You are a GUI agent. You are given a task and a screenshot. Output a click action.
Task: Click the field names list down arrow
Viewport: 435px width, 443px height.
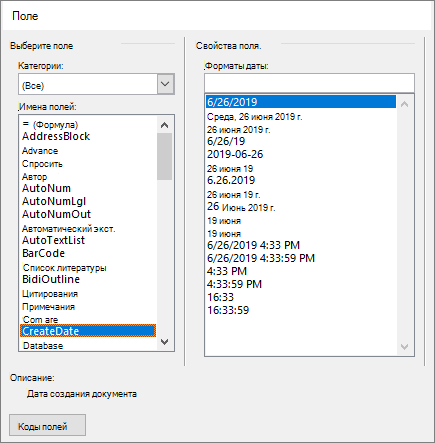coord(164,342)
